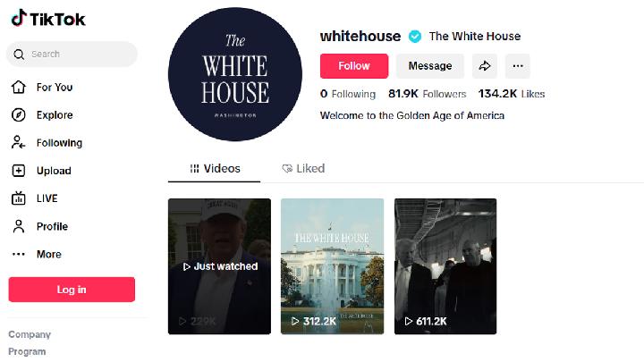Open the Upload plus icon
Image resolution: width=644 pixels, height=362 pixels.
coord(19,171)
